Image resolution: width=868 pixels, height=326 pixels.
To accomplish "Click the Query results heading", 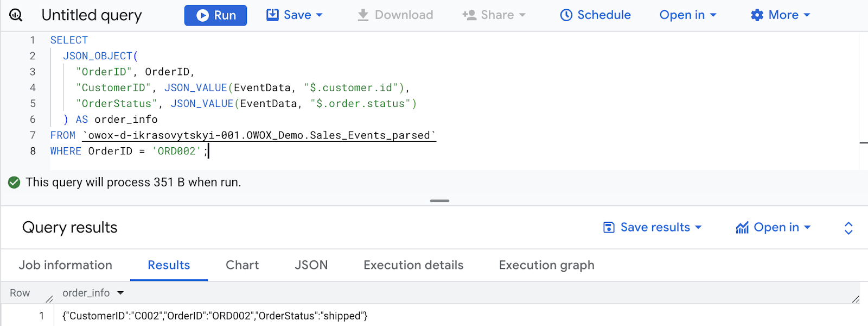I will coord(70,228).
